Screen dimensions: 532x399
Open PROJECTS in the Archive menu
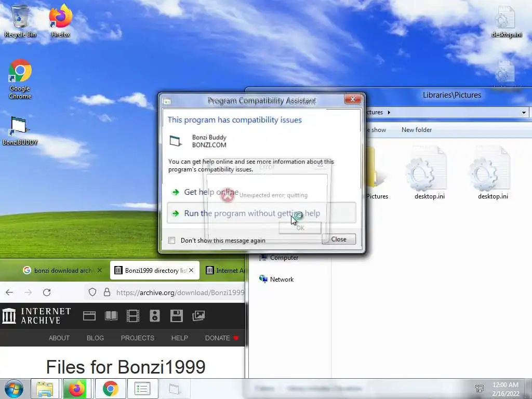(137, 338)
